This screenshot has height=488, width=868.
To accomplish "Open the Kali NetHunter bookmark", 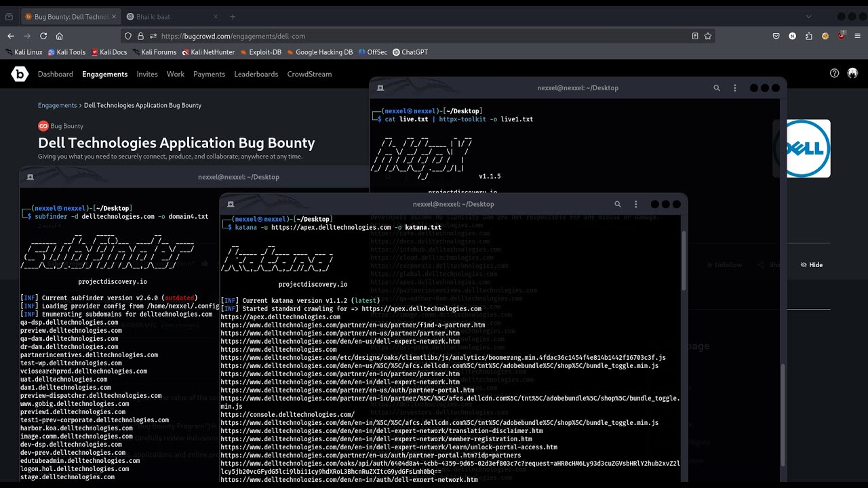I will 208,52.
